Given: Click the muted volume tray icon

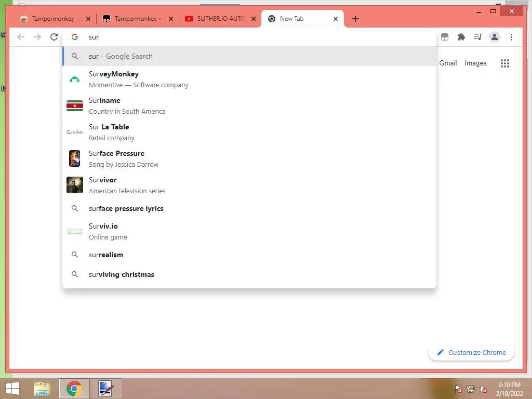Looking at the screenshot, I should coord(483,389).
